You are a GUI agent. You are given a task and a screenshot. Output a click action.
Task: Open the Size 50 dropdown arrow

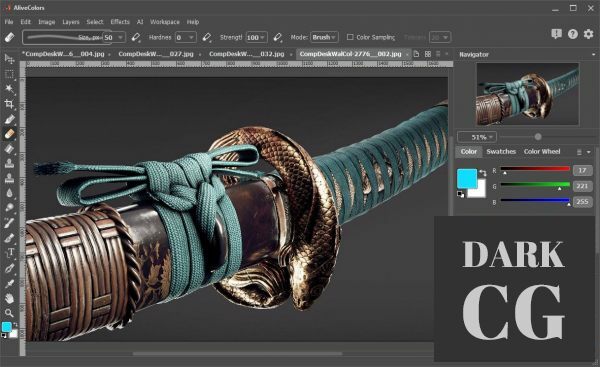coord(120,37)
